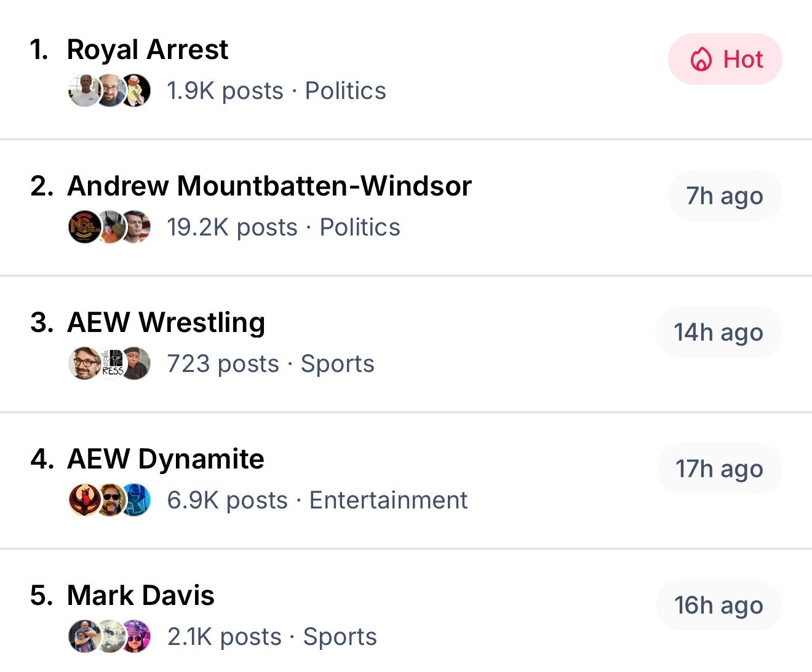This screenshot has width=812, height=672.
Task: Open Andrew Mountbatten-Windsor trending topic
Action: click(269, 186)
